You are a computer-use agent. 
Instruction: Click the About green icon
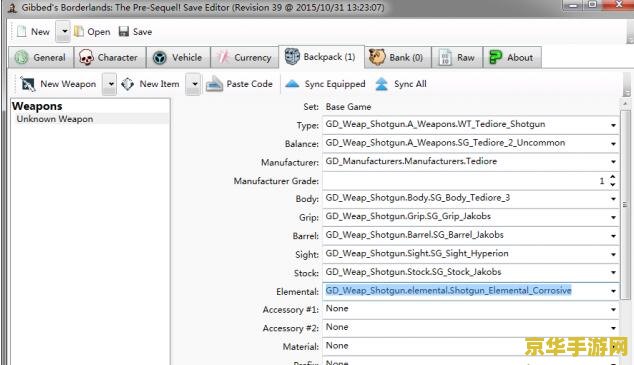coord(495,57)
